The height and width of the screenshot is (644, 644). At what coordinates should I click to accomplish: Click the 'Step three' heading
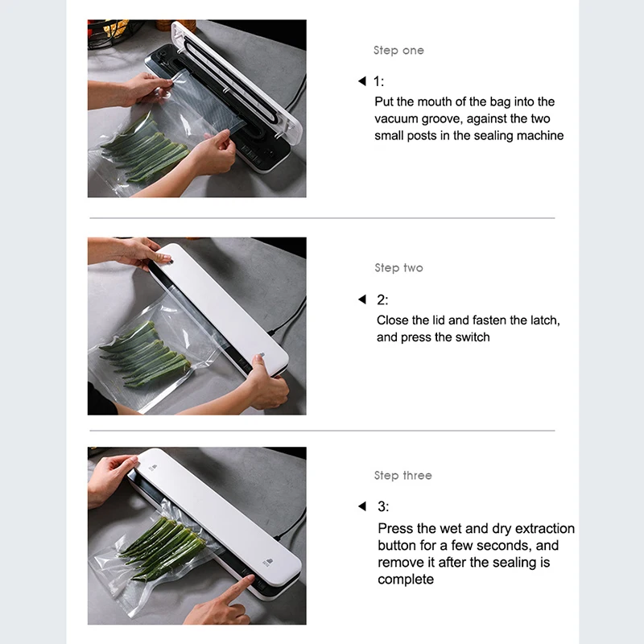[x=403, y=476]
